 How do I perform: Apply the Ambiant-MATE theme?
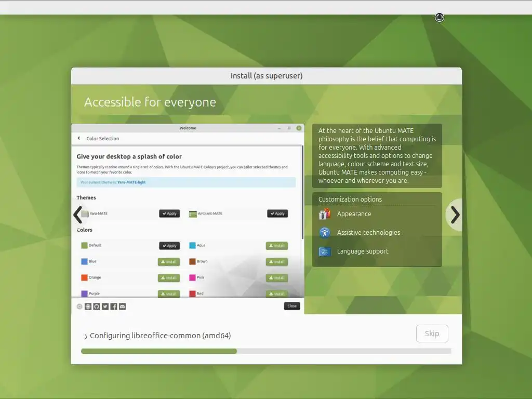(x=277, y=214)
